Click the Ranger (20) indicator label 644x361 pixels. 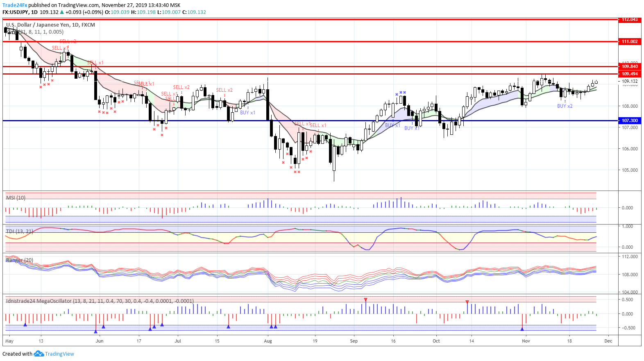(20, 260)
